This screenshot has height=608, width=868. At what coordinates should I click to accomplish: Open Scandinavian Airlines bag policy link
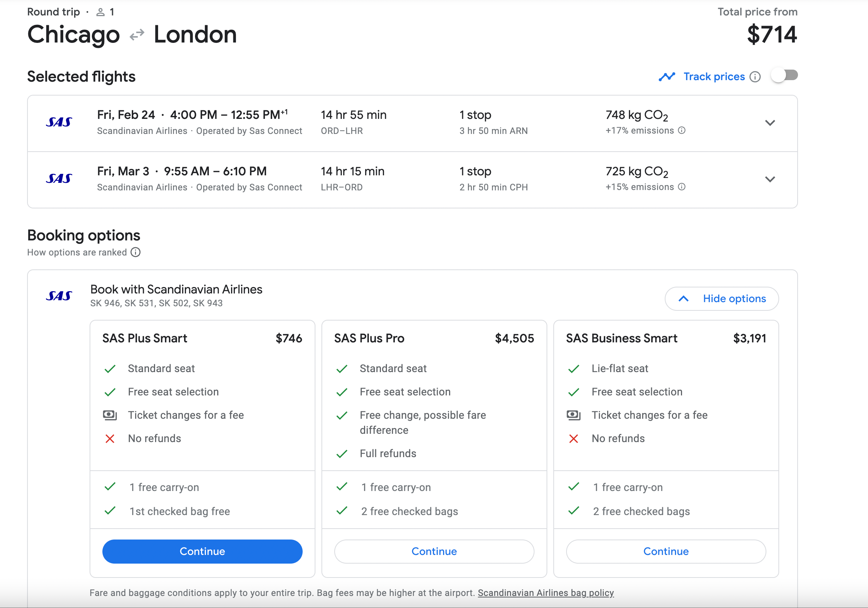[545, 593]
